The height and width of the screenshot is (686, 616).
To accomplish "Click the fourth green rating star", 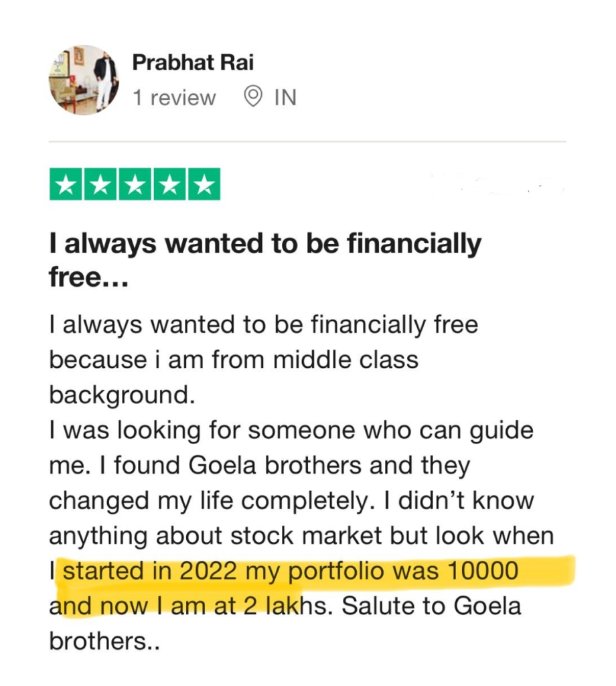I will pos(169,185).
